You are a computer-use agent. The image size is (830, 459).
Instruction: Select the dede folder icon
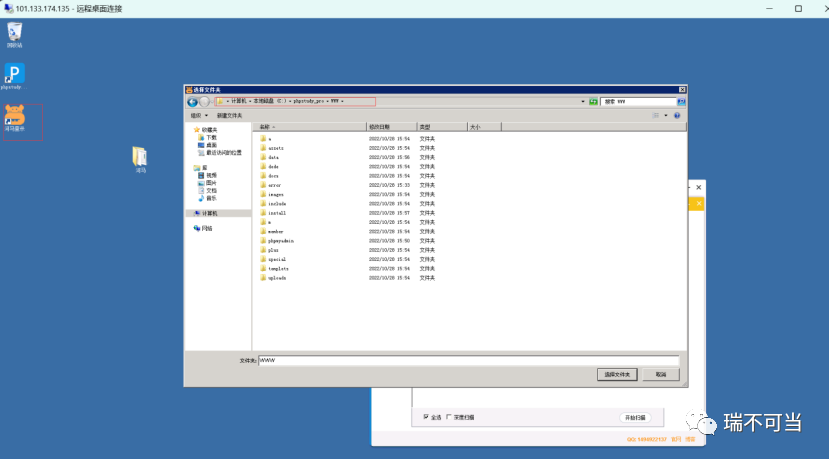(x=263, y=166)
